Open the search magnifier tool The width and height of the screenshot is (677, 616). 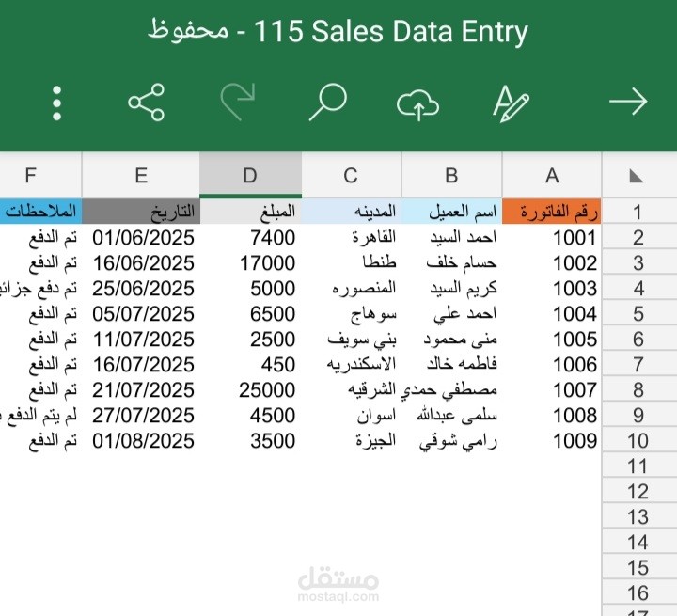click(328, 102)
